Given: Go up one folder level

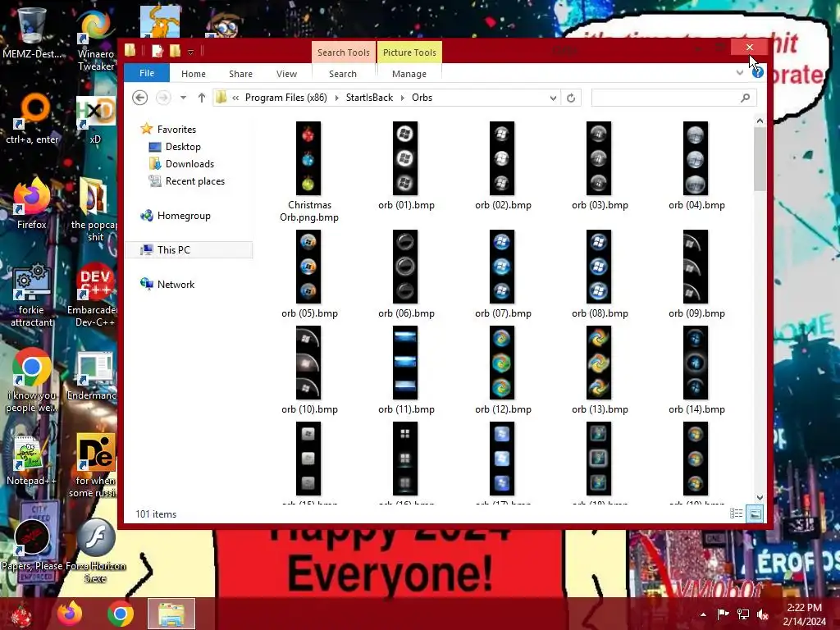Looking at the screenshot, I should point(202,98).
